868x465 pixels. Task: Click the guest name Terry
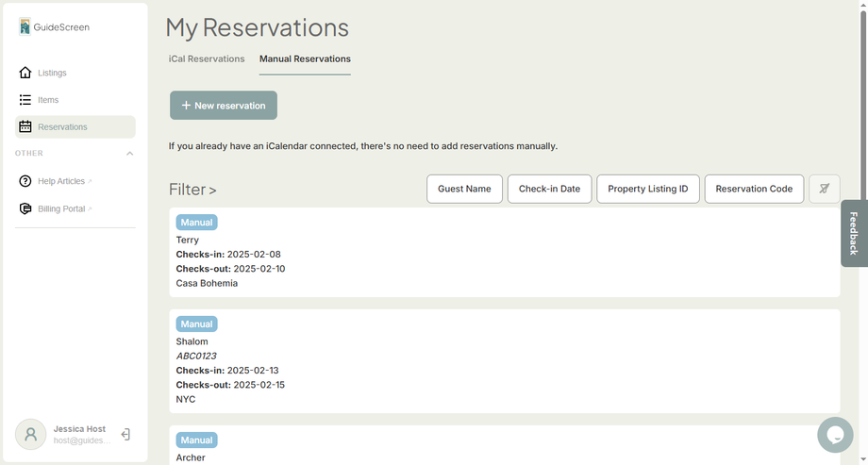point(187,240)
